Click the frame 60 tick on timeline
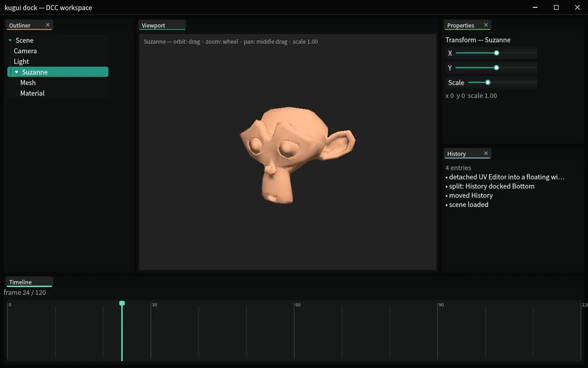The image size is (588, 368). (294, 331)
